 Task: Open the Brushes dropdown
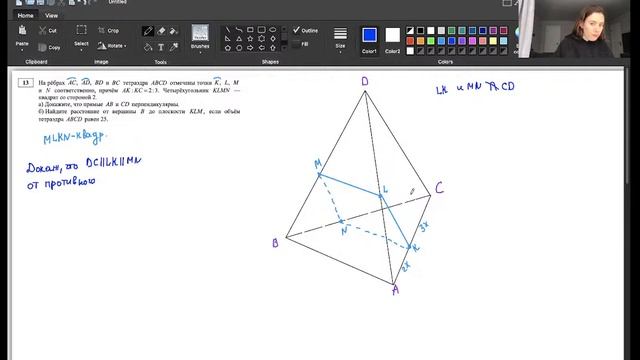(x=200, y=52)
